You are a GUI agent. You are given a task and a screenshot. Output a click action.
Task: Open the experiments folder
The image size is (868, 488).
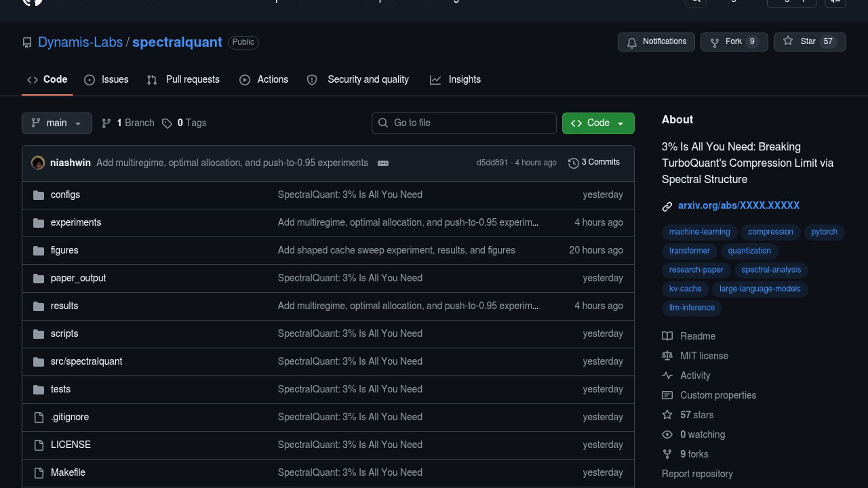tap(75, 222)
